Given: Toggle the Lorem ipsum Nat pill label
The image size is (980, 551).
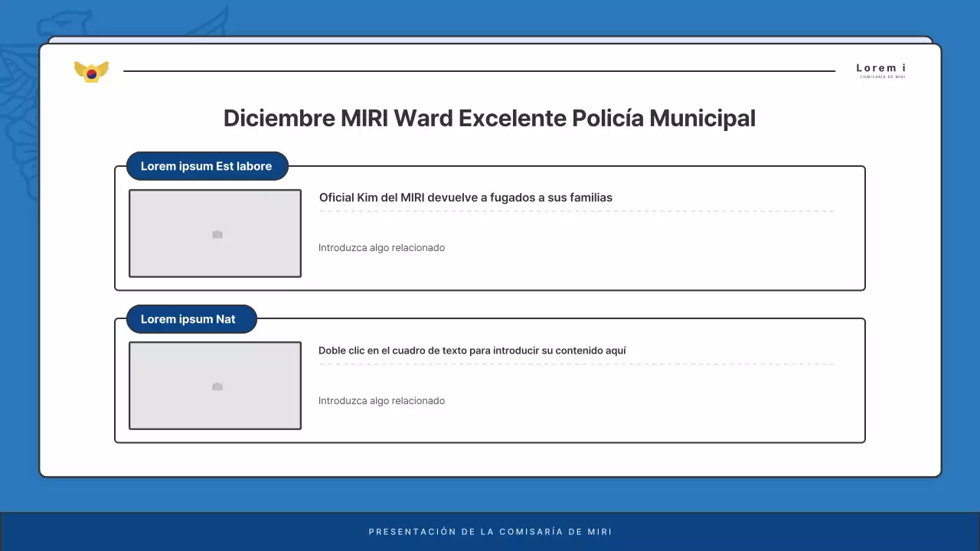Looking at the screenshot, I should point(191,319).
